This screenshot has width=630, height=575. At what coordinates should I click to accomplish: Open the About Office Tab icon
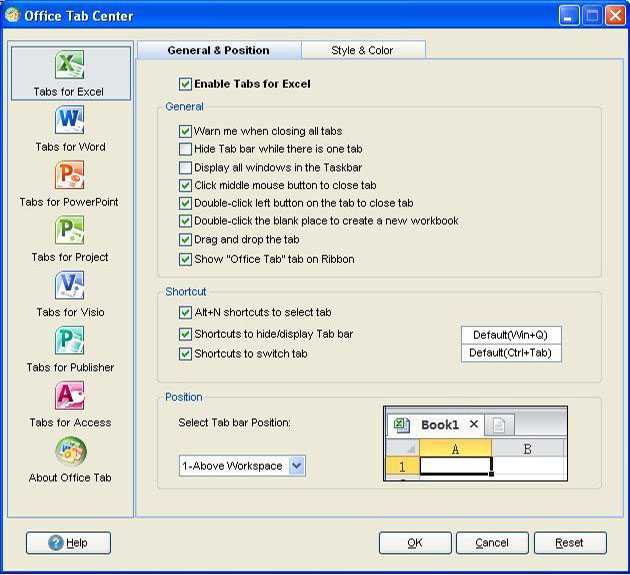(x=71, y=450)
